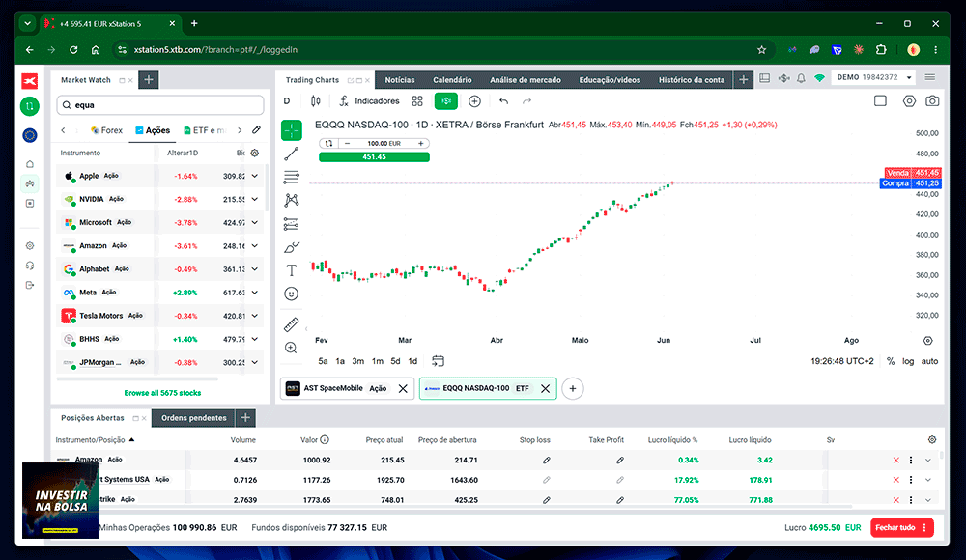
Task: Increase trade volume with plus stepper
Action: [421, 144]
